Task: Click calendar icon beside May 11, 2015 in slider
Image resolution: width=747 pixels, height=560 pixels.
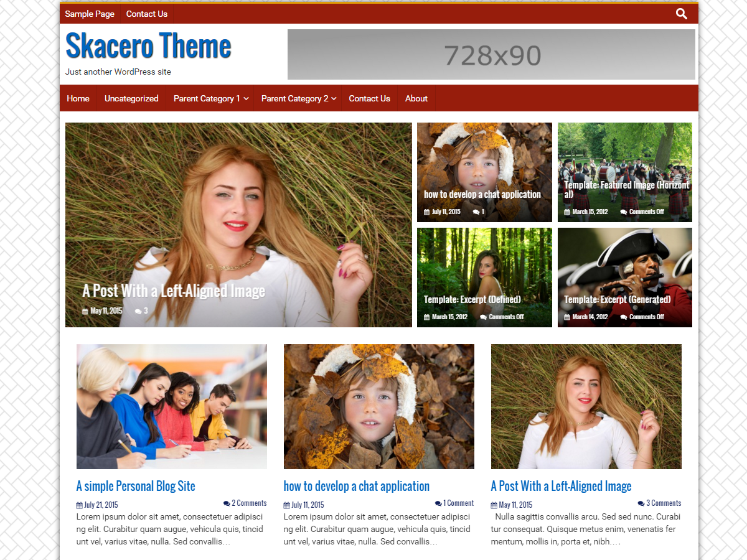Action: [85, 311]
